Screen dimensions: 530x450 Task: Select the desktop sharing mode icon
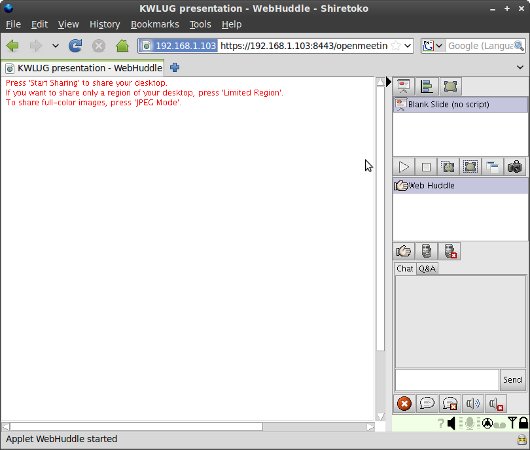pyautogui.click(x=450, y=86)
